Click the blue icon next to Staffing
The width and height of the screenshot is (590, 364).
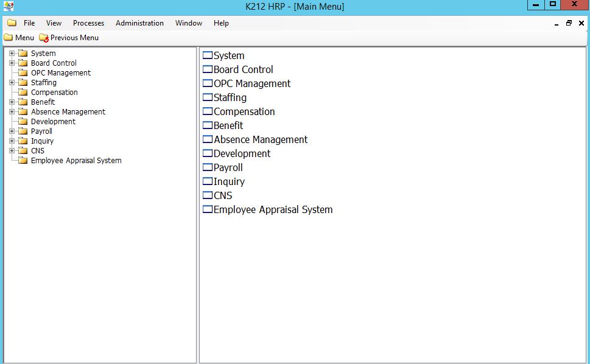[208, 97]
